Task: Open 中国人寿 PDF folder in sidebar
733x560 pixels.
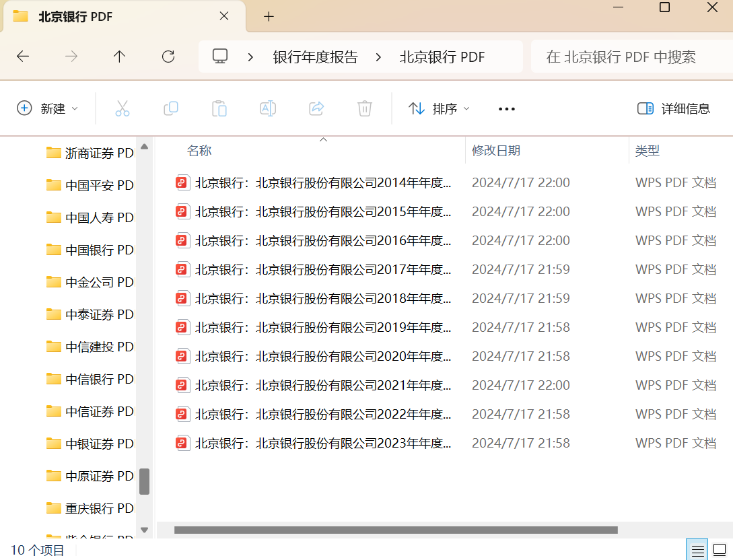Action: click(x=90, y=217)
